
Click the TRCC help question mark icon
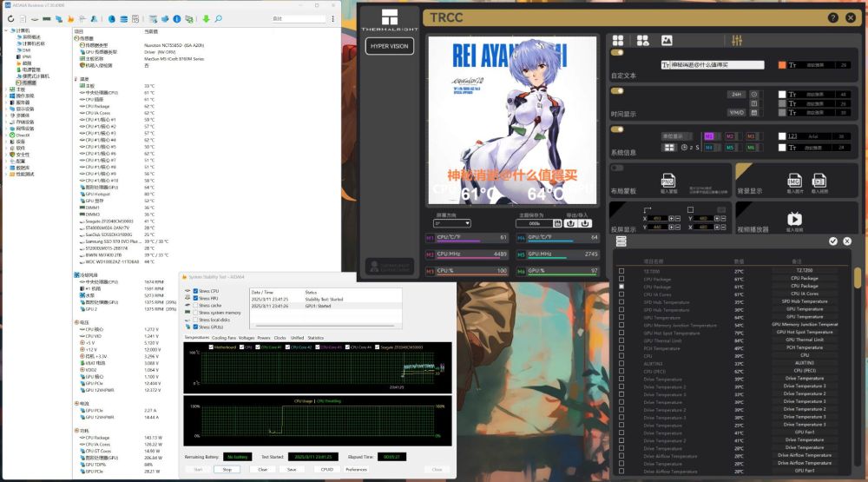point(832,17)
